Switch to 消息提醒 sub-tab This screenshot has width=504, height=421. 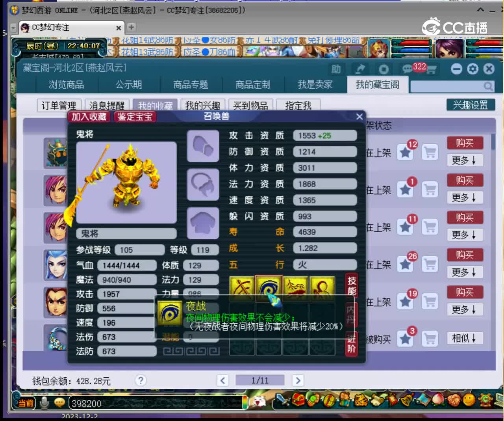[x=107, y=105]
